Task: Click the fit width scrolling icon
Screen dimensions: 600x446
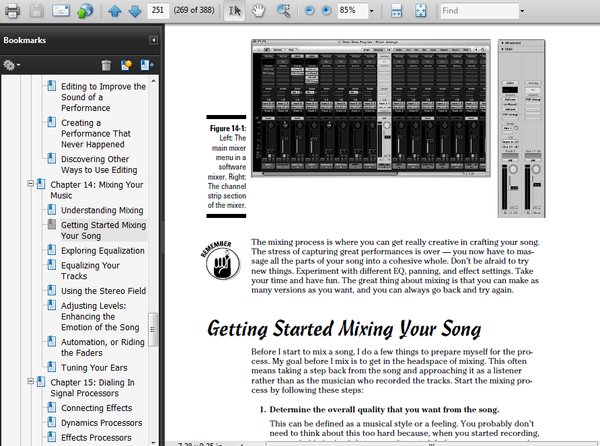Action: [396, 11]
